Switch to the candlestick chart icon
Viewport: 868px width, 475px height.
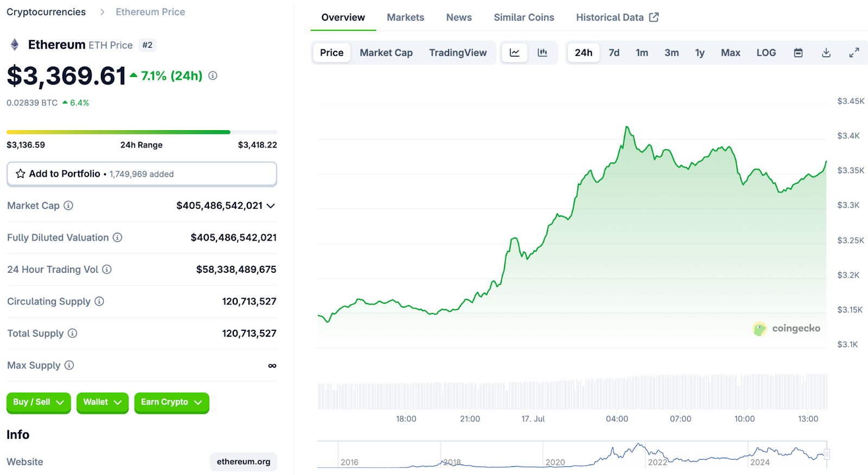point(542,53)
